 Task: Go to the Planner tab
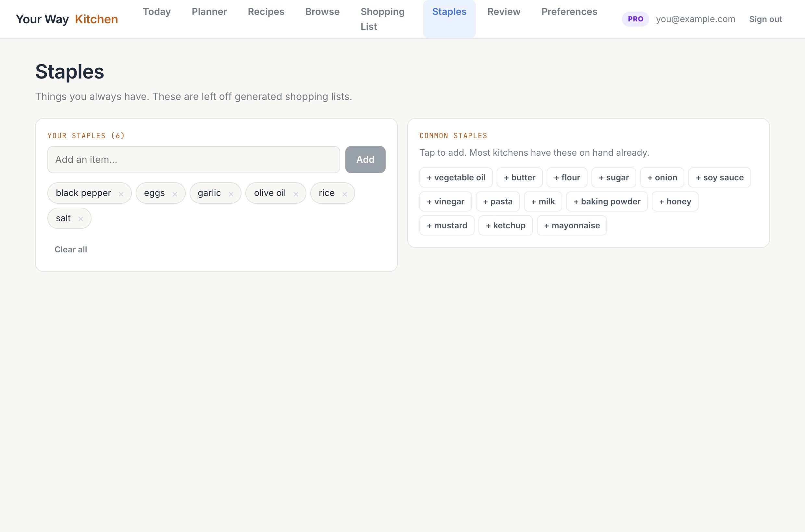pyautogui.click(x=209, y=12)
